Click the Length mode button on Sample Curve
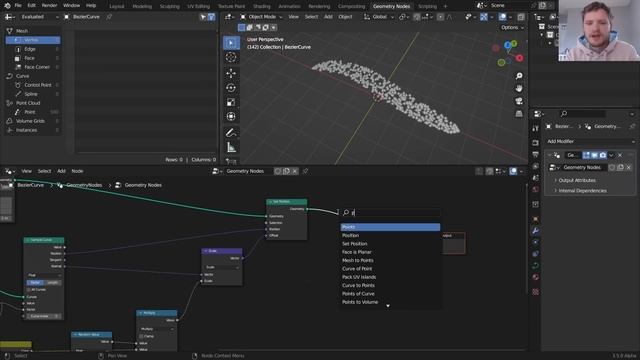The image size is (640, 360). click(x=53, y=283)
